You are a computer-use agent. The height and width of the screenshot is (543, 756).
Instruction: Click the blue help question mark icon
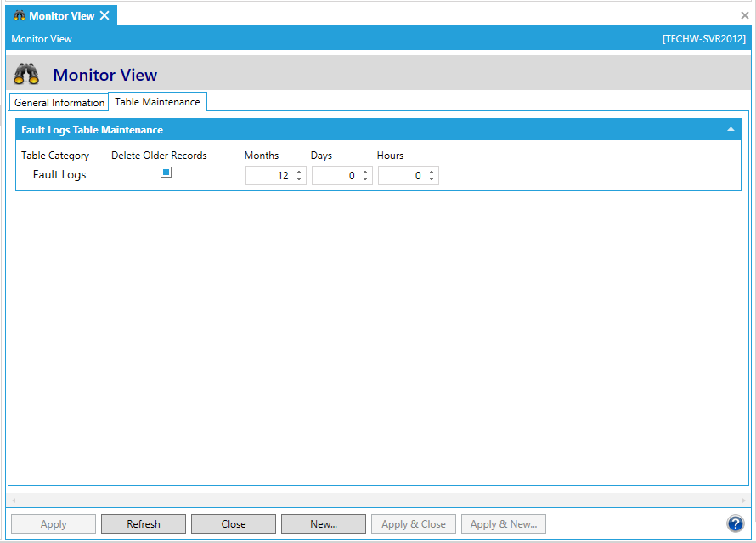click(735, 523)
